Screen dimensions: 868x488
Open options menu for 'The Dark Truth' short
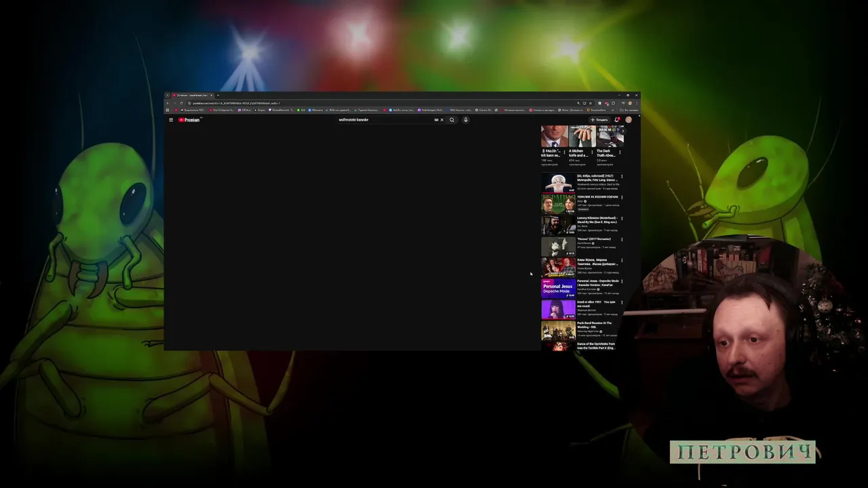(x=621, y=152)
